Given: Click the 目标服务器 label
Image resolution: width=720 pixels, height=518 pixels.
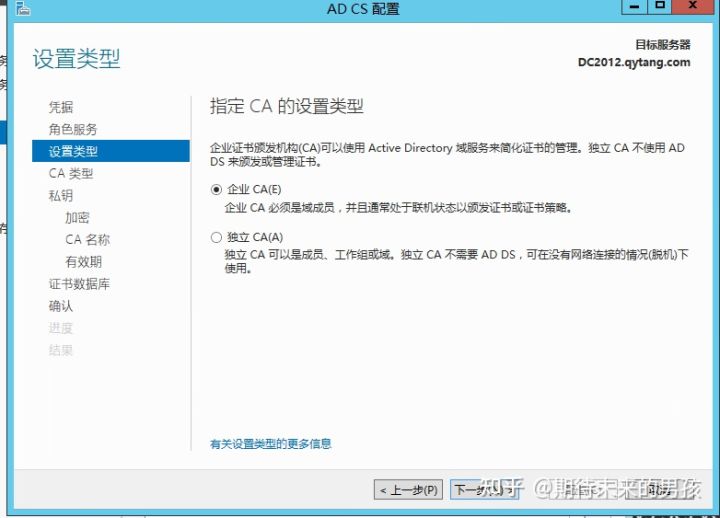Looking at the screenshot, I should tap(663, 45).
